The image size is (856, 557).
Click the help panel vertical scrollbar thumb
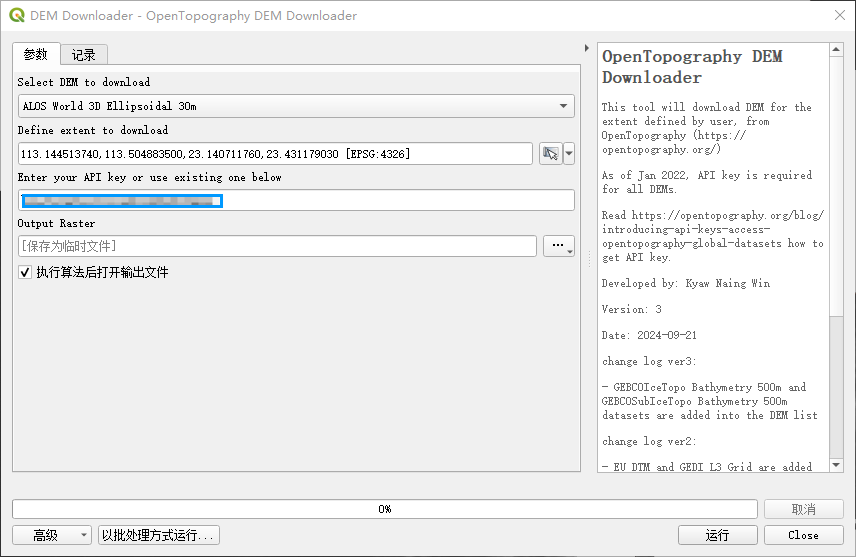click(x=836, y=186)
